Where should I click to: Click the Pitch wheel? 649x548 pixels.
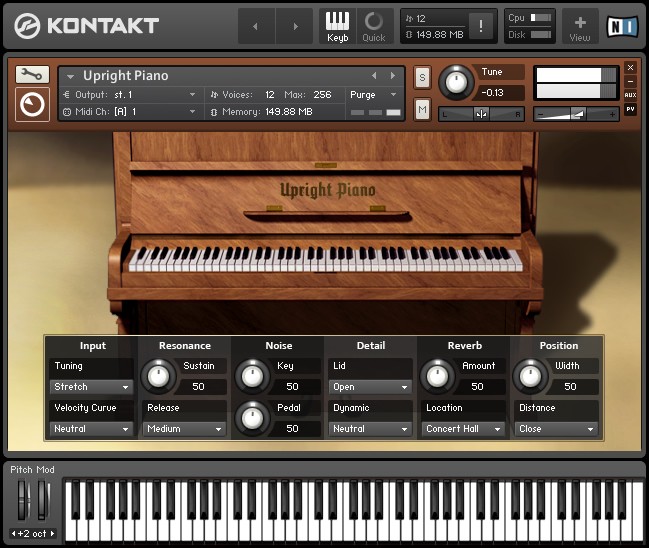[x=23, y=500]
